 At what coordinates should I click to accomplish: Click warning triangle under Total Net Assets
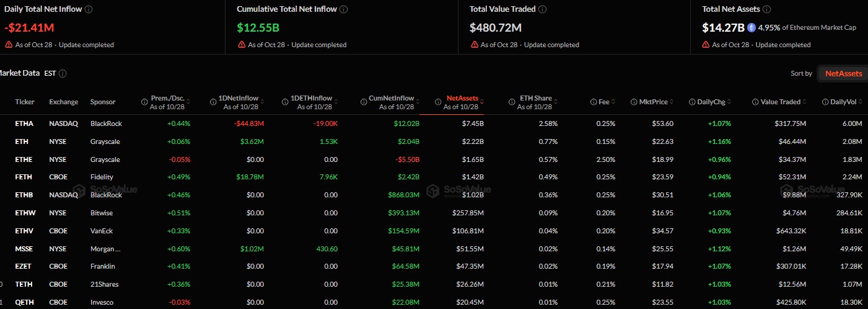(x=706, y=45)
